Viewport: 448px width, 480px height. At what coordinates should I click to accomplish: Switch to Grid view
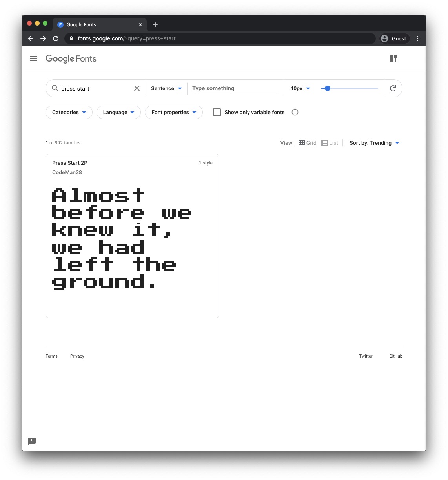[308, 143]
